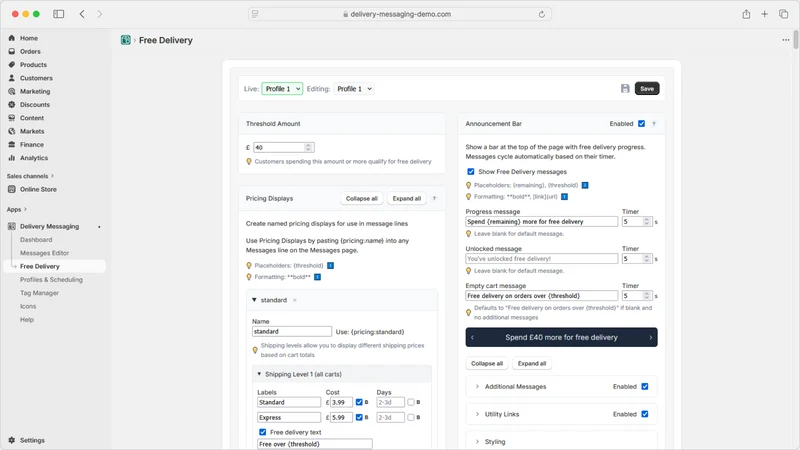800x450 pixels.
Task: Open Dashboard under Delivery Messaging
Action: tap(36, 240)
